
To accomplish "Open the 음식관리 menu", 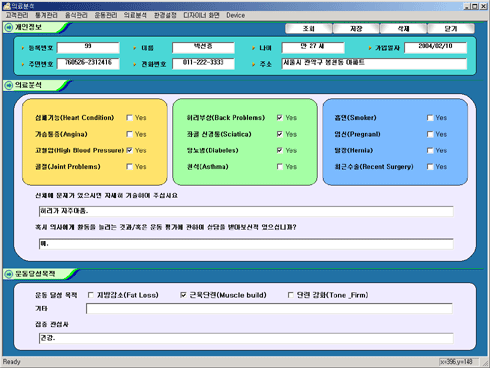I will click(x=76, y=15).
